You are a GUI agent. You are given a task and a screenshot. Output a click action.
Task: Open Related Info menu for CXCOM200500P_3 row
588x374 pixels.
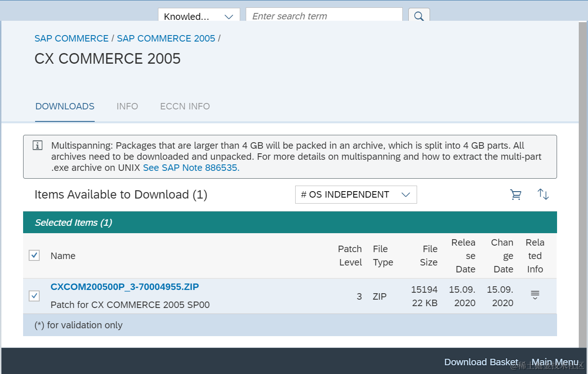point(535,295)
